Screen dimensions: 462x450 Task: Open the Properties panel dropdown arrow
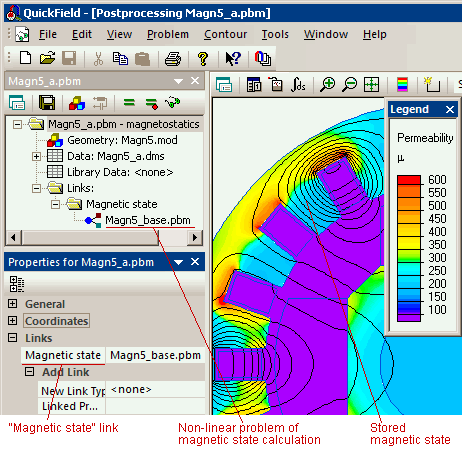click(178, 262)
